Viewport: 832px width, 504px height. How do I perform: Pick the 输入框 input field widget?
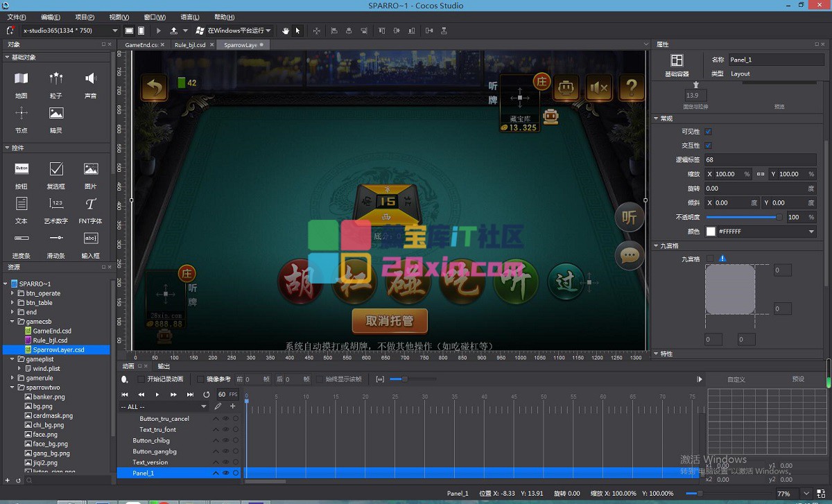point(91,238)
